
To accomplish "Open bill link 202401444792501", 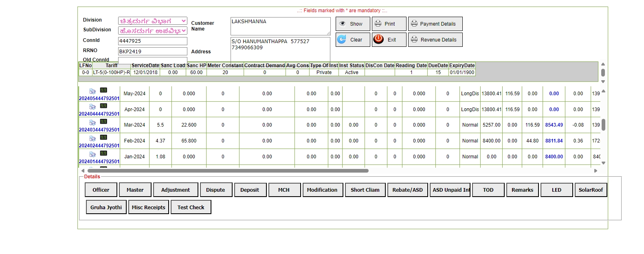I will click(x=99, y=162).
